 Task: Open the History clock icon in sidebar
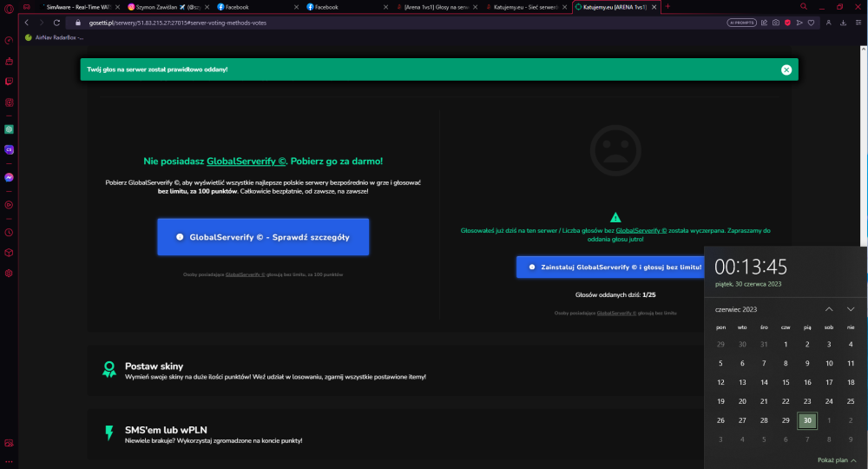9,233
